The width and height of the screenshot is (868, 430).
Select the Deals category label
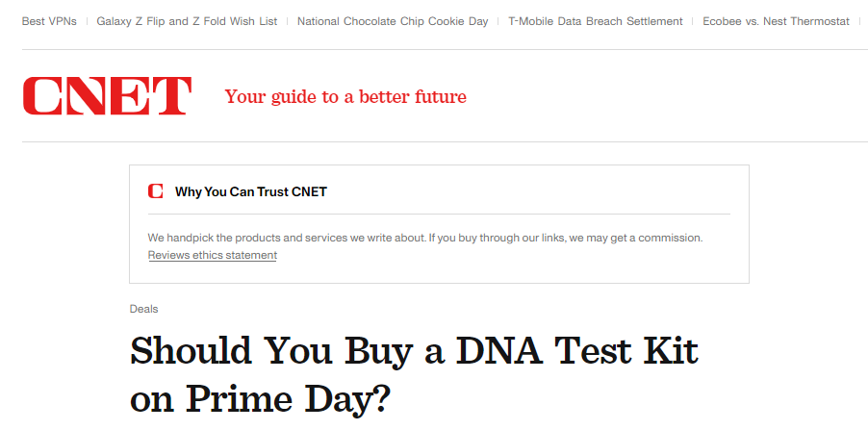(x=143, y=309)
